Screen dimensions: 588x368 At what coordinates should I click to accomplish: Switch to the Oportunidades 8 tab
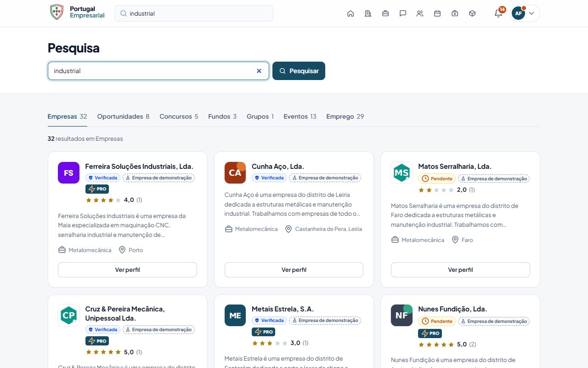click(123, 116)
